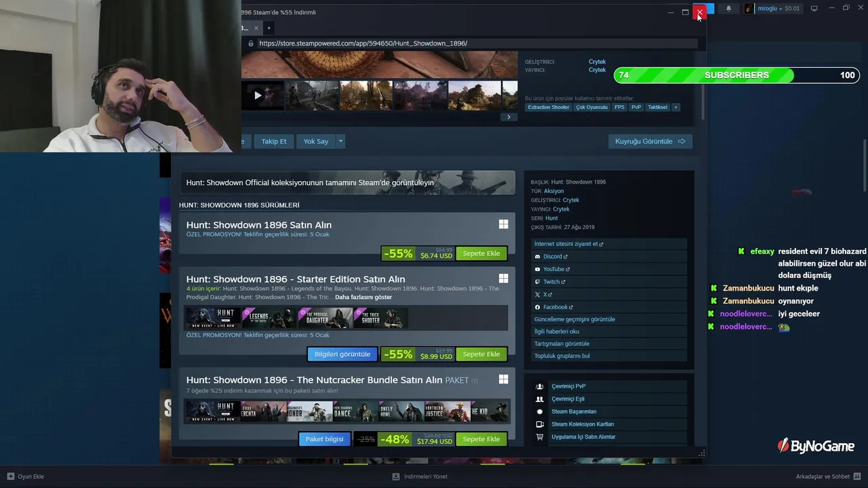Add more tags with plus button
This screenshot has width=868, height=488.
[x=675, y=107]
